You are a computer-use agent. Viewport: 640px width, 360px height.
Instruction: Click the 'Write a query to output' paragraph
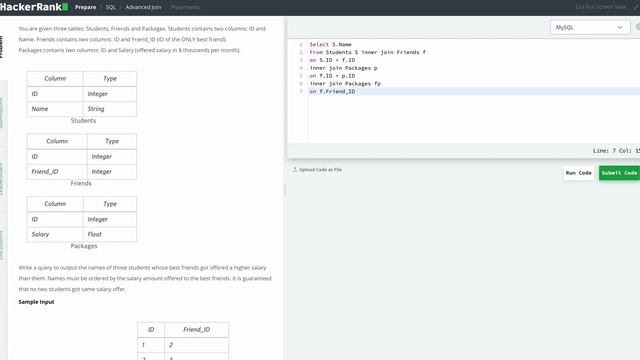click(x=145, y=278)
